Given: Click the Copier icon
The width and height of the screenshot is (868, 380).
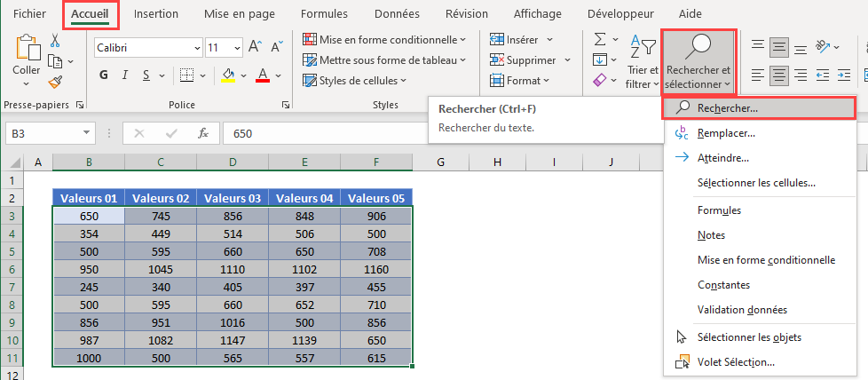Looking at the screenshot, I should point(55,61).
